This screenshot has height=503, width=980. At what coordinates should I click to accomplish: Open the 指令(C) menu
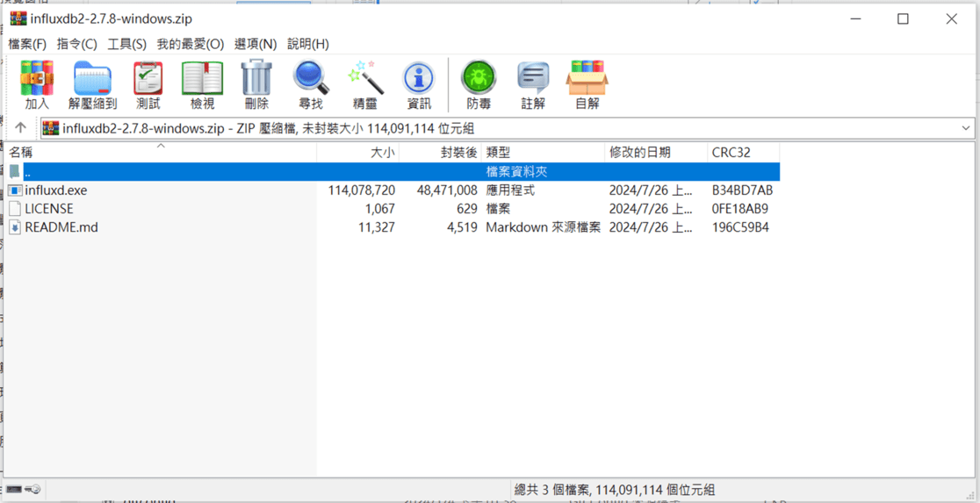pos(77,45)
